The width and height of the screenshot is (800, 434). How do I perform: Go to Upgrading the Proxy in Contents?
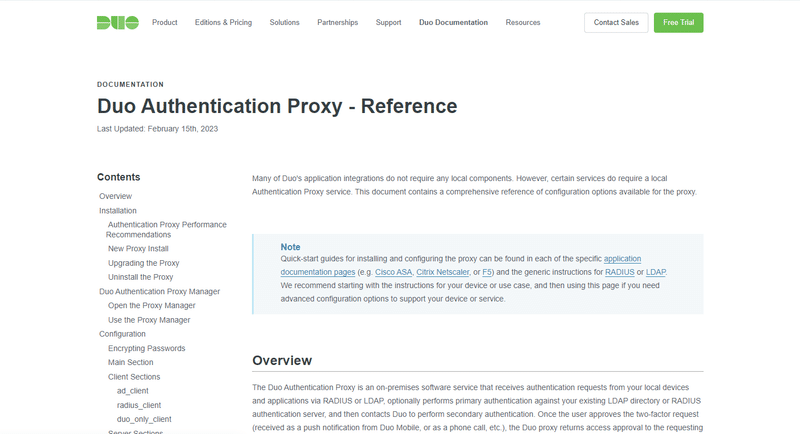click(x=144, y=263)
